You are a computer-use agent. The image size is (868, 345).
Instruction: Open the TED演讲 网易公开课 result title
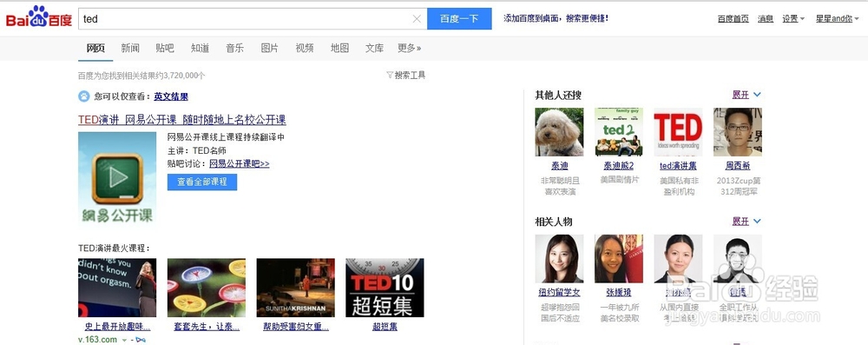pyautogui.click(x=182, y=120)
